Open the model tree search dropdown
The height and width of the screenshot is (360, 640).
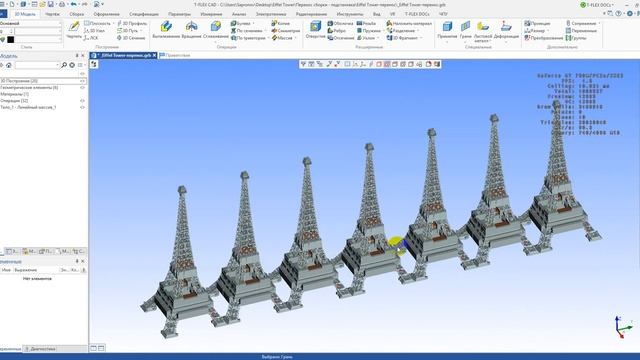coord(57,65)
